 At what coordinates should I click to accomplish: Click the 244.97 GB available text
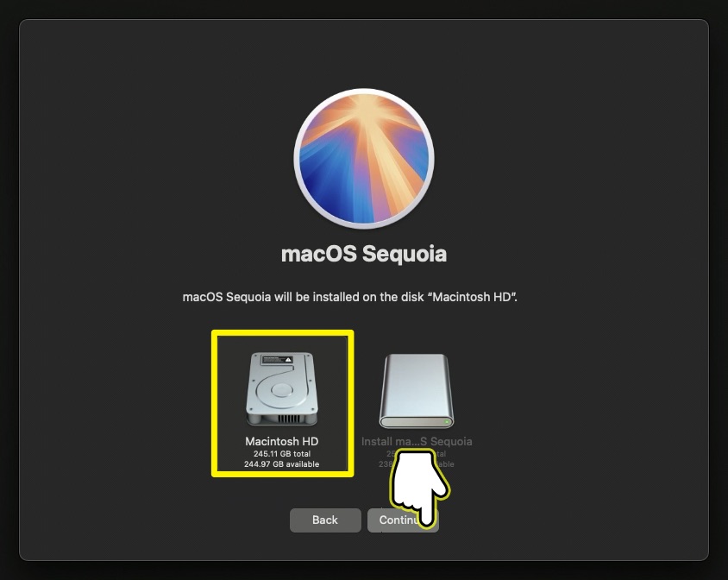click(x=282, y=463)
